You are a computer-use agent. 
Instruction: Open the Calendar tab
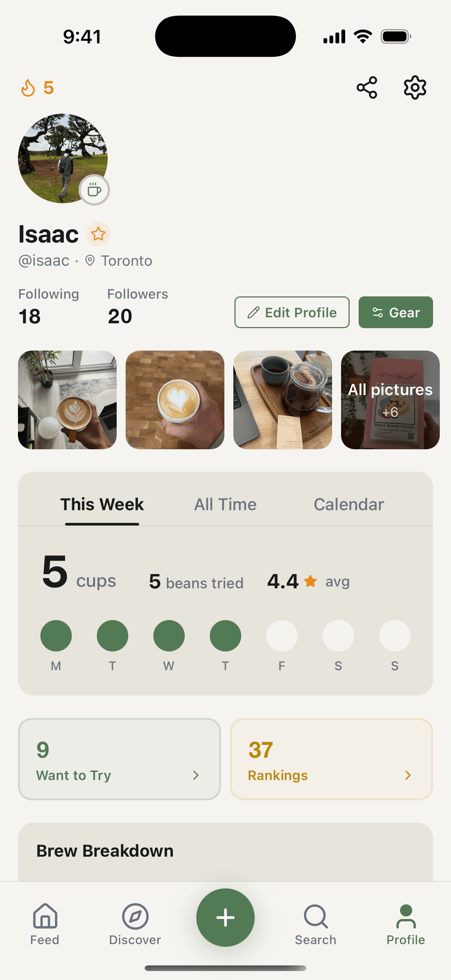[x=348, y=504]
